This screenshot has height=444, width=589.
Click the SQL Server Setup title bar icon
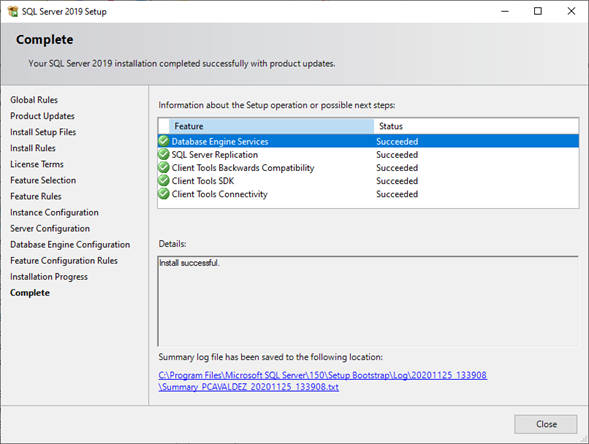(x=13, y=12)
